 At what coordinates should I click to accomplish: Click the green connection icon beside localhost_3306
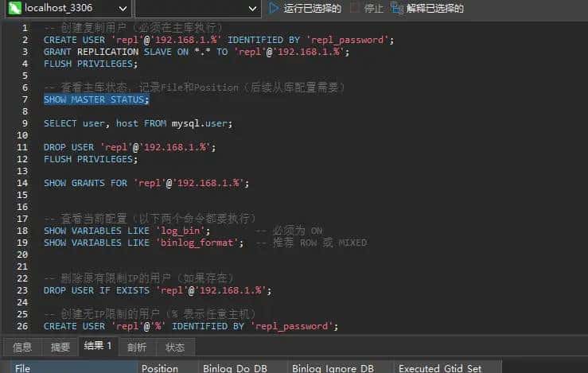[14, 8]
